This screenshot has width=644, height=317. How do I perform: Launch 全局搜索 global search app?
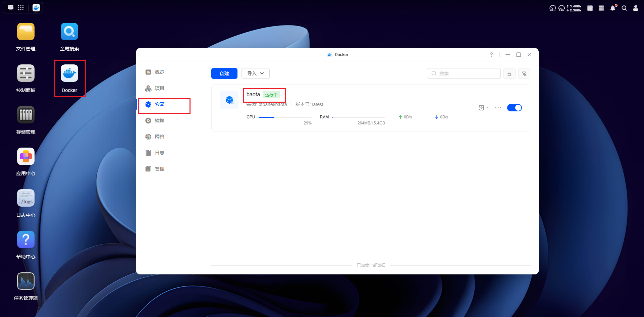[x=69, y=32]
